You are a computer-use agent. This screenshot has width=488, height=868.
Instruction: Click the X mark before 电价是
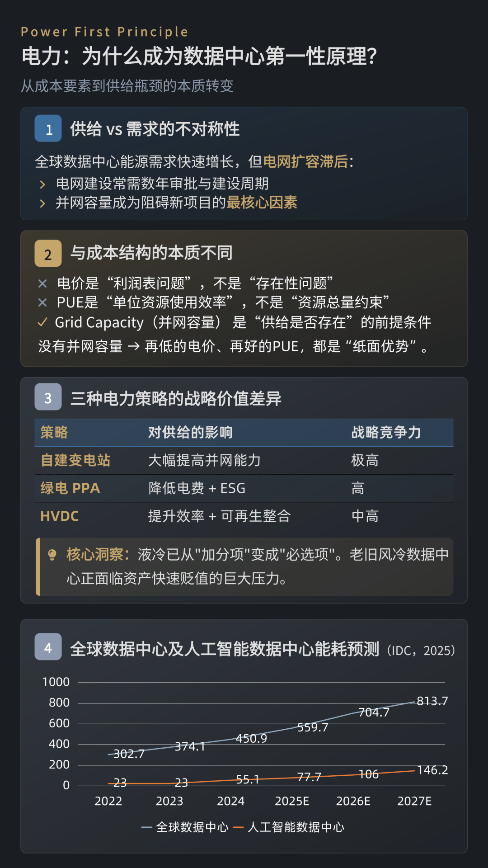(42, 283)
